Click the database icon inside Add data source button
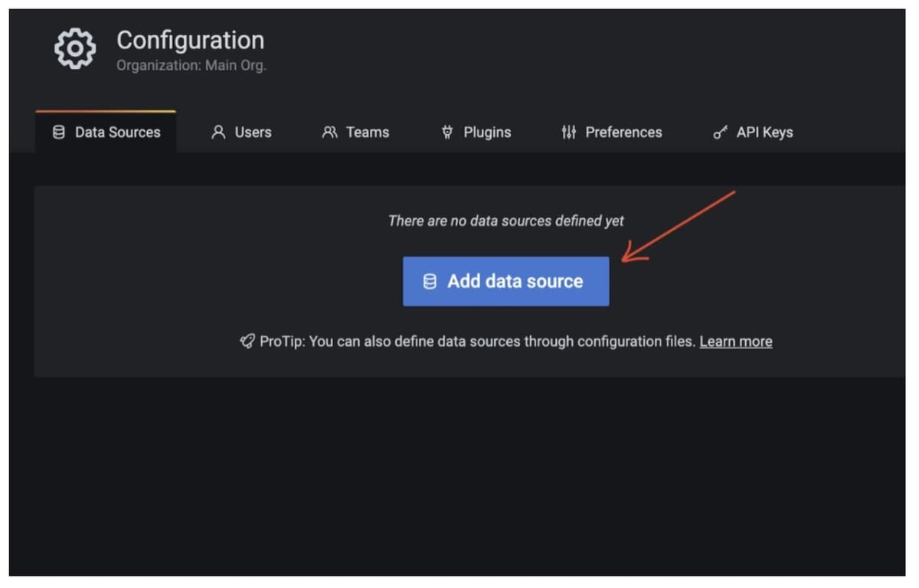The image size is (919, 588). pyautogui.click(x=430, y=281)
